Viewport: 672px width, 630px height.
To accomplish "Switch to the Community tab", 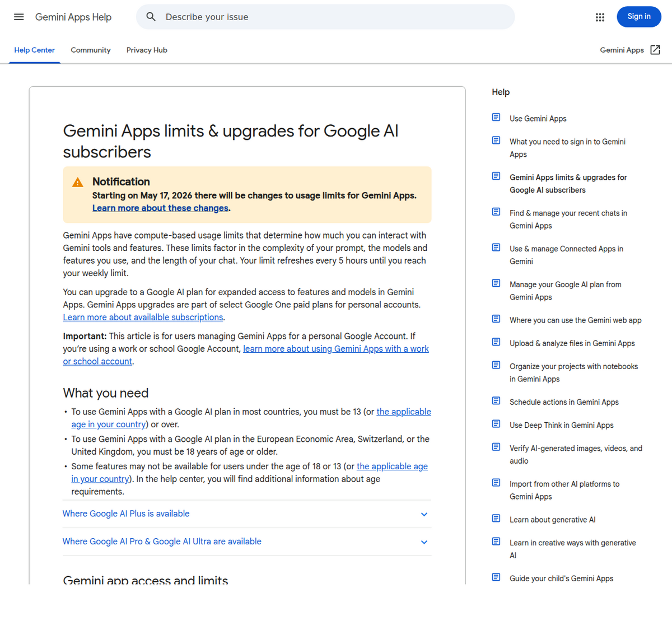I will 91,50.
